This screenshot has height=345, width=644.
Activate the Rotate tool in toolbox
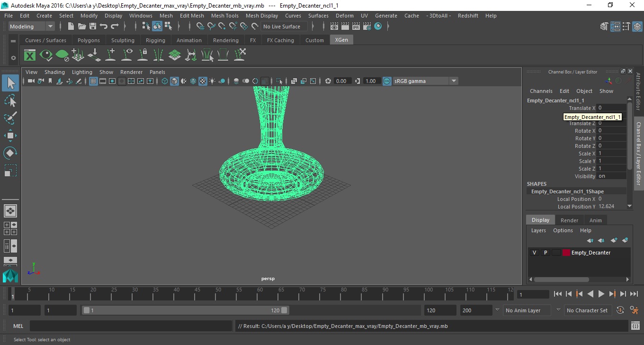pyautogui.click(x=10, y=153)
